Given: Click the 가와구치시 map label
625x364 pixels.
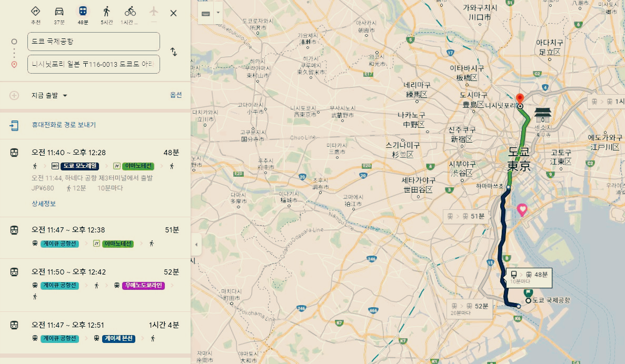Looking at the screenshot, I should click(x=480, y=12).
